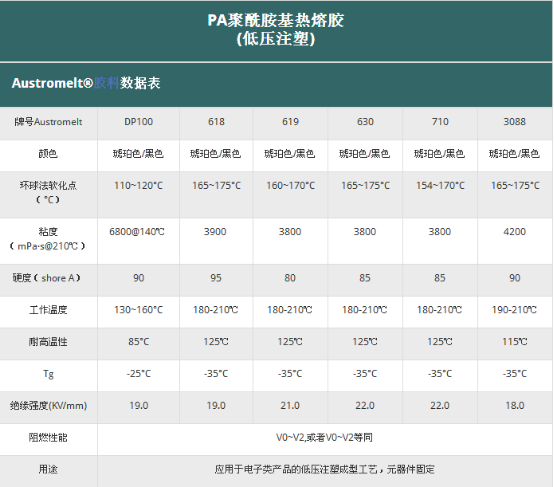Click the 阻燃性能 row label
This screenshot has height=487, width=554.
[x=48, y=438]
